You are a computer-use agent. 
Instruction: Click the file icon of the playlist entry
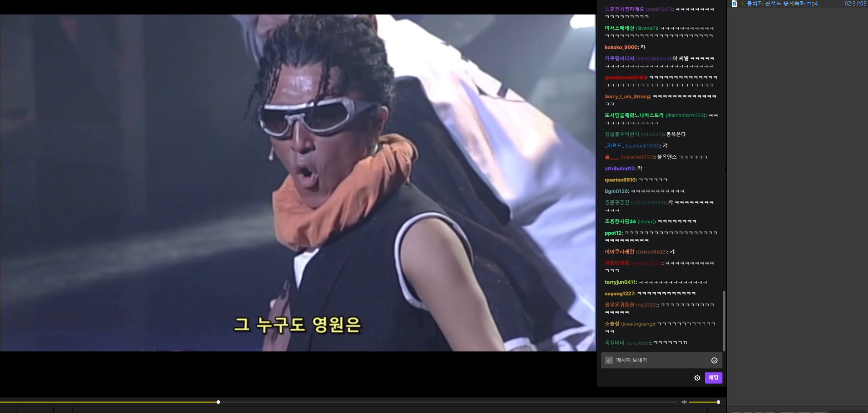coord(734,4)
